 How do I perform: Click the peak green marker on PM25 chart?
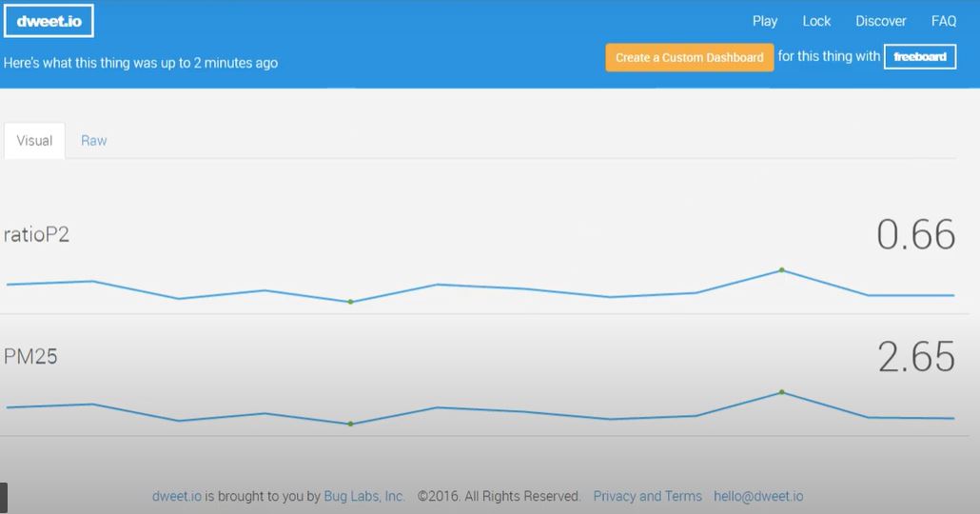point(781,392)
